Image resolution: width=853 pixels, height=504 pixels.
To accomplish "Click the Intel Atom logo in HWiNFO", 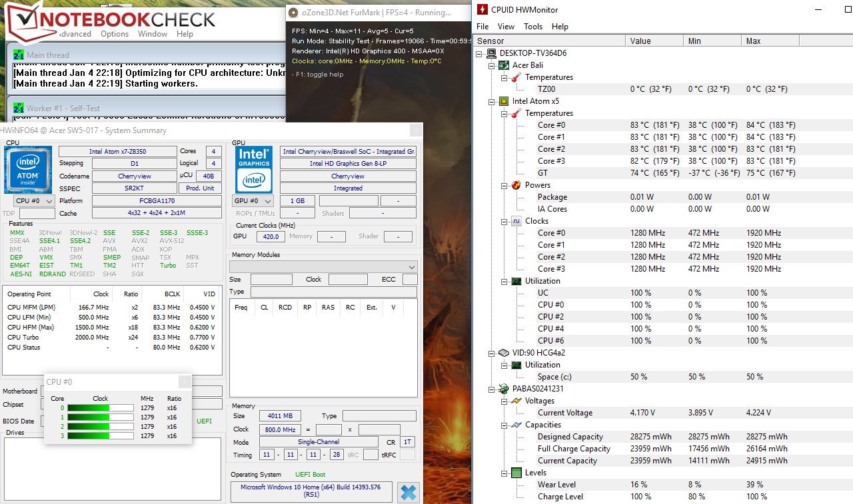I will (x=29, y=170).
